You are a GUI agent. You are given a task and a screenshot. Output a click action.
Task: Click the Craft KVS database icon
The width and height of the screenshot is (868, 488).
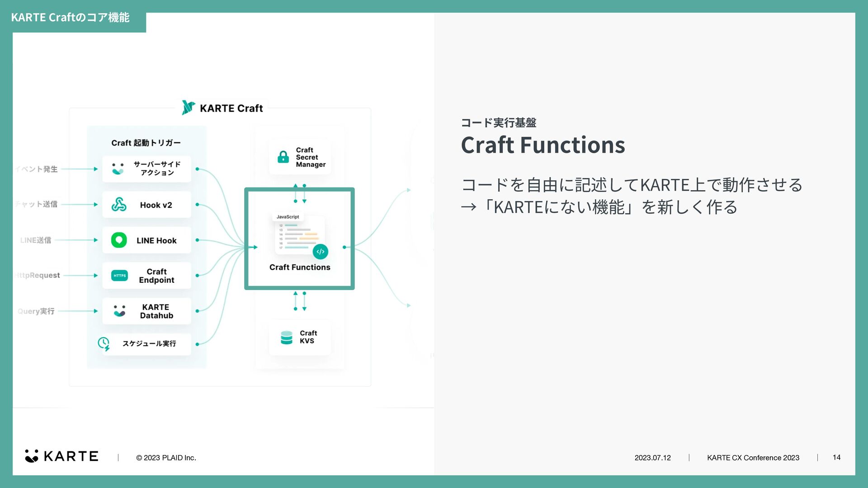[x=287, y=338]
